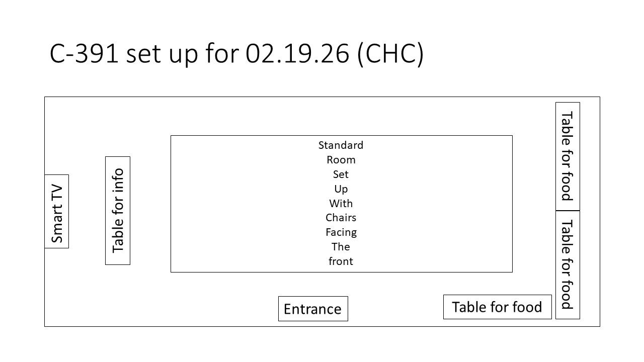This screenshot has width=644, height=362.
Task: Click the Entrance box
Action: pos(313,309)
